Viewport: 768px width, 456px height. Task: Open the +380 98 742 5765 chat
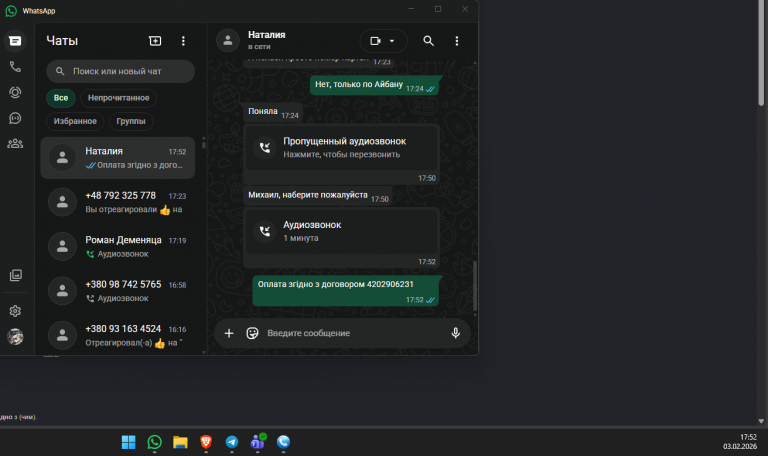(118, 291)
